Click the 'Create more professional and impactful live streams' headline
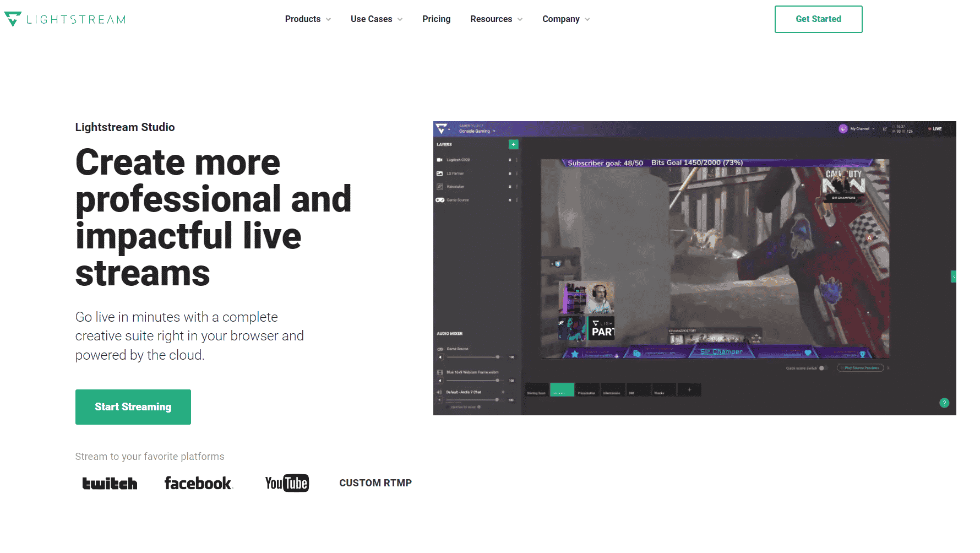Viewport: 980px width, 553px height. click(x=213, y=217)
